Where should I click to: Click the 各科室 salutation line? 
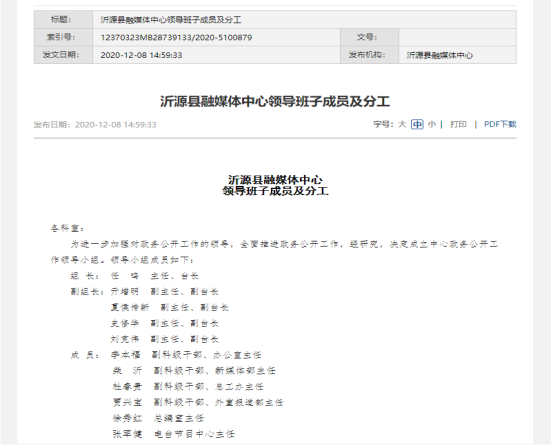(67, 228)
